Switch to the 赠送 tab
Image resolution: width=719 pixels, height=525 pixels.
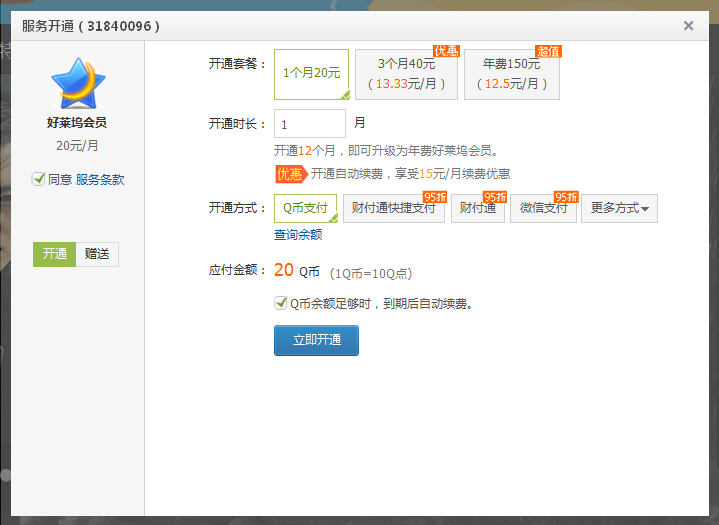(x=97, y=254)
